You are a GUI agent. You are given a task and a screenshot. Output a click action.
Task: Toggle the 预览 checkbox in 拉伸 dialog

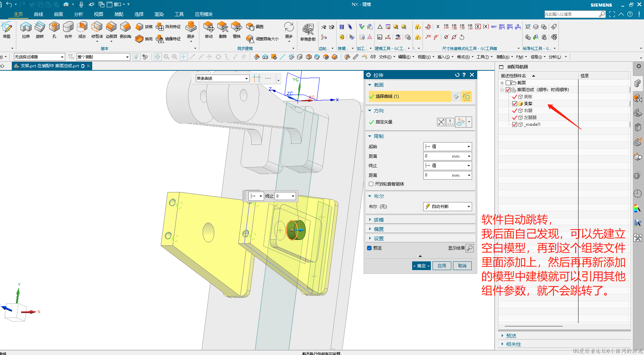pyautogui.click(x=369, y=248)
